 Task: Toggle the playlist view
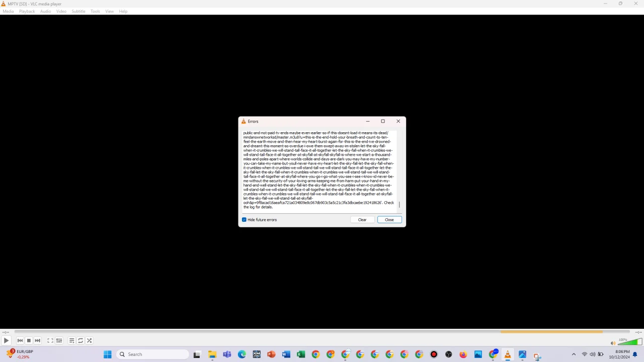72,340
